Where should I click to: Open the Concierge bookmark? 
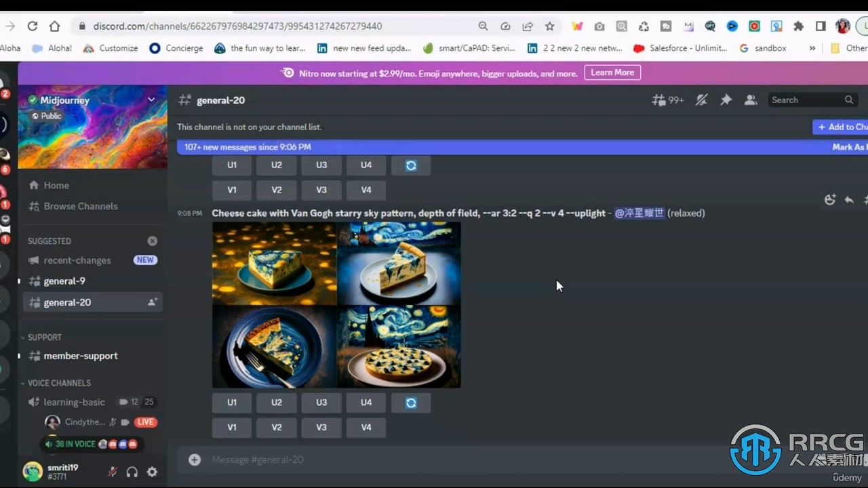click(x=176, y=48)
